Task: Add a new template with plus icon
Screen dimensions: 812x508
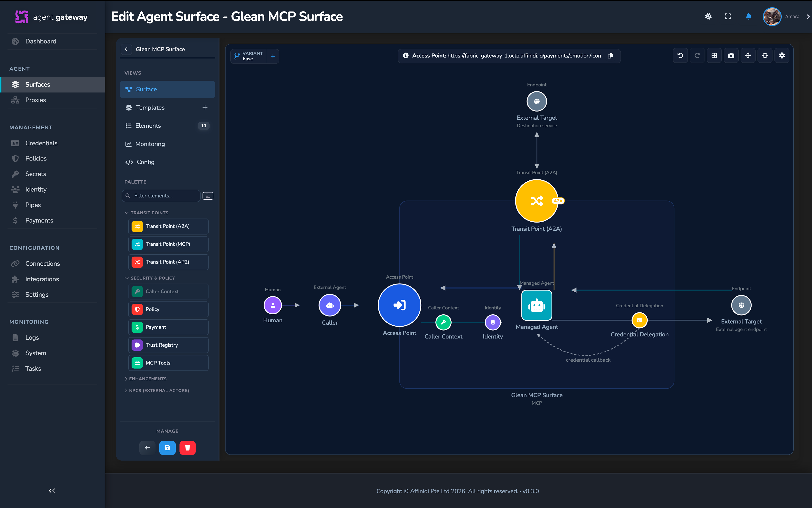Action: [x=205, y=108]
